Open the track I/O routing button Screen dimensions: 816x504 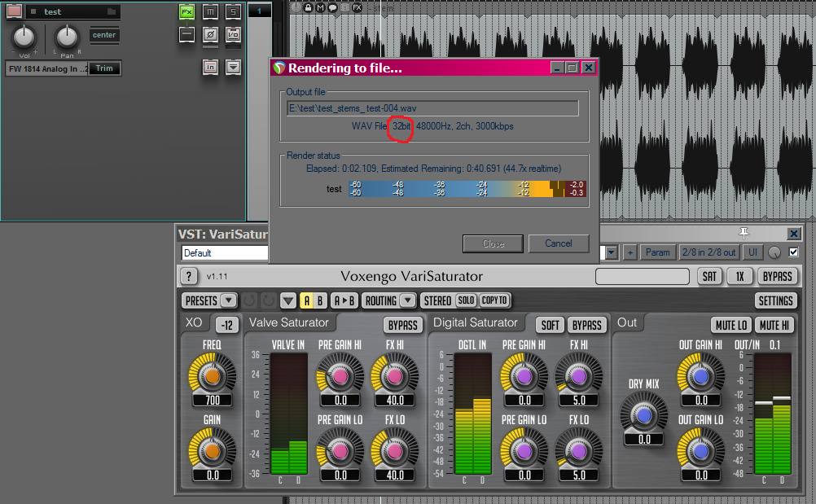point(233,35)
